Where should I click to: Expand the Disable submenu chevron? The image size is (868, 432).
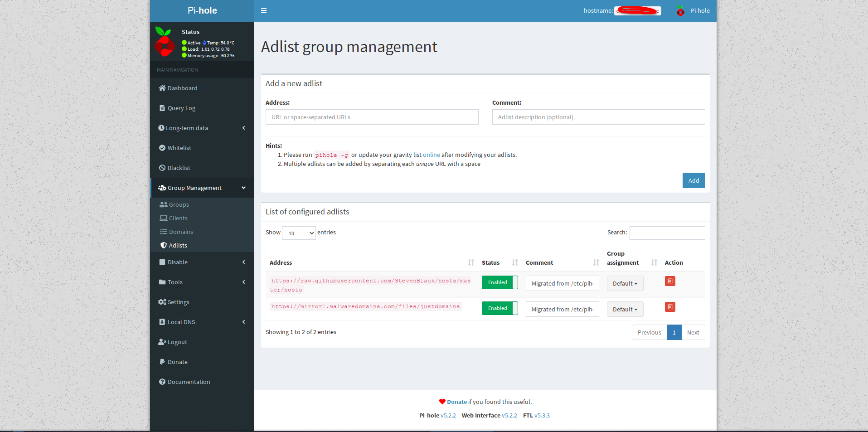pyautogui.click(x=244, y=262)
